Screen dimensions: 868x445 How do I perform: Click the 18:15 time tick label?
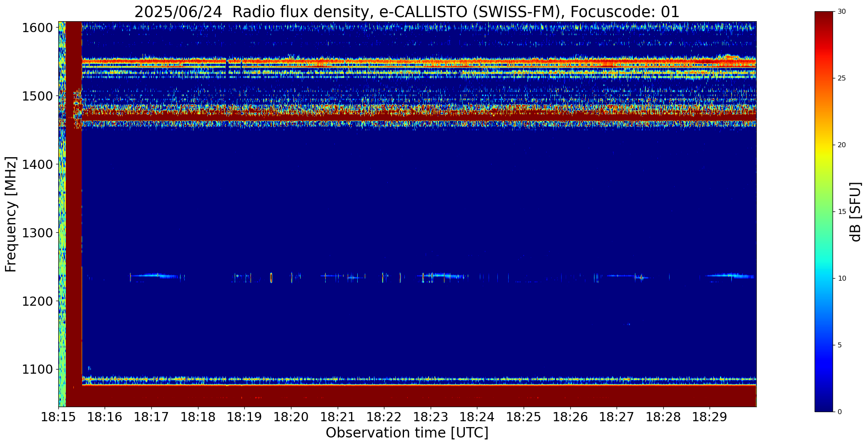pos(58,417)
